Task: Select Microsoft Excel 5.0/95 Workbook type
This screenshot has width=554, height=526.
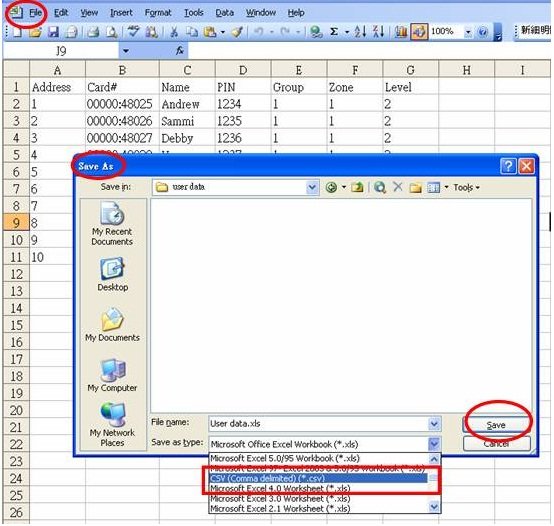Action: [318, 459]
